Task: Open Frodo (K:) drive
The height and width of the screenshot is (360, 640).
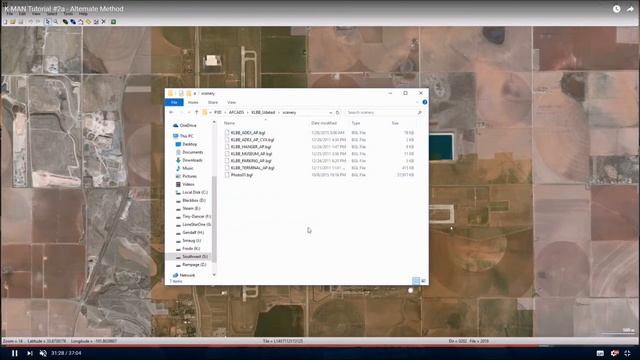Action: tap(191, 249)
